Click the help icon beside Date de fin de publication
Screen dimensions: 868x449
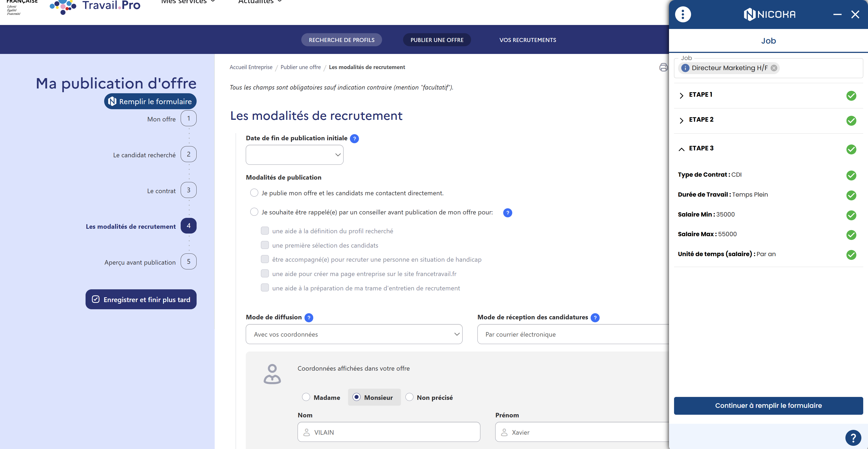[x=354, y=138]
